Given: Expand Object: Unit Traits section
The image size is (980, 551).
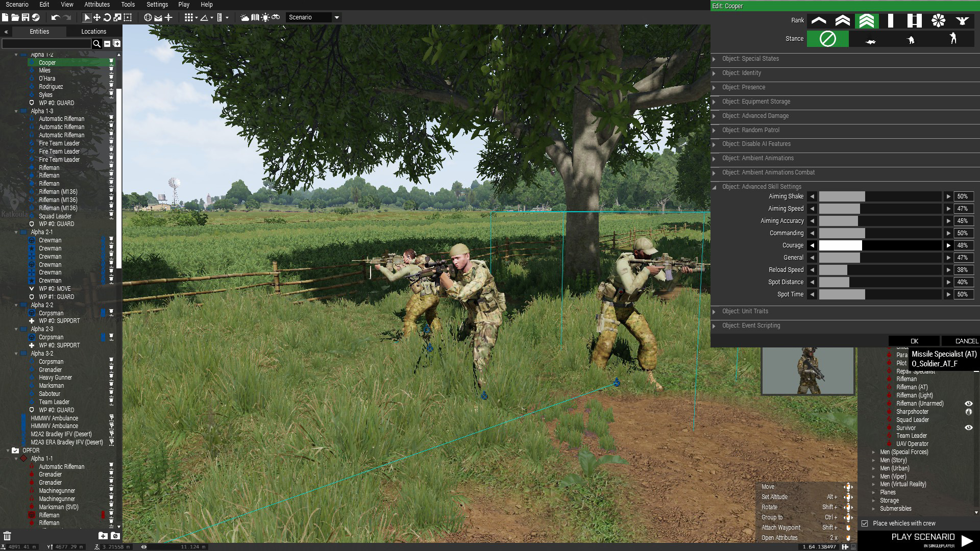Looking at the screenshot, I should (745, 311).
